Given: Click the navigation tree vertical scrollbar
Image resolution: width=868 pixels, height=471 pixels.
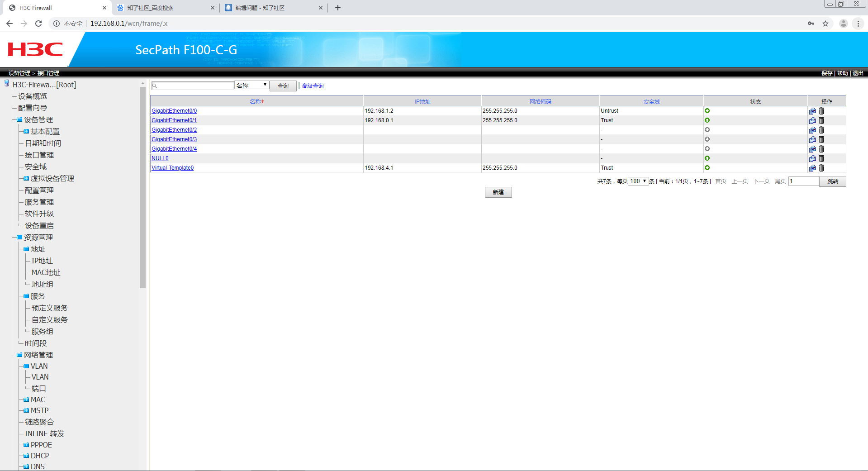Looking at the screenshot, I should 142,187.
